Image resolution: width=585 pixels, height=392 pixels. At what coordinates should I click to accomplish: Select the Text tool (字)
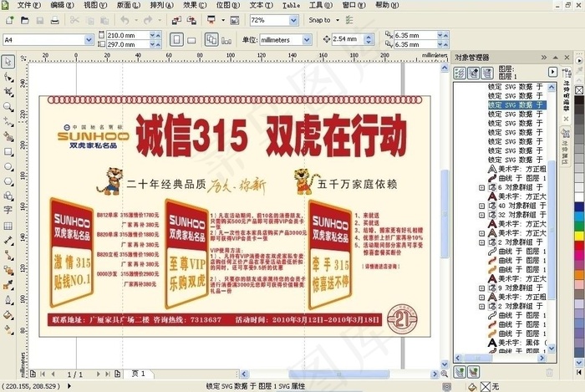click(8, 211)
